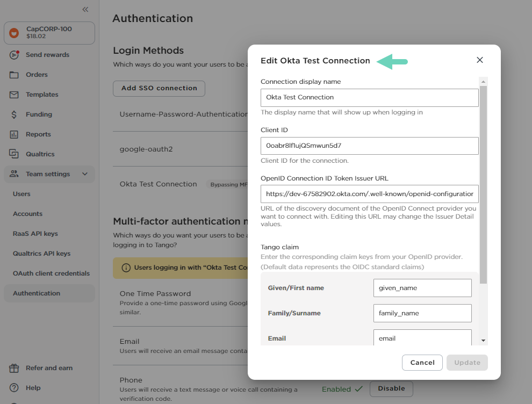Click the Qualtrics icon
Viewport: 532px width, 404px height.
point(14,154)
